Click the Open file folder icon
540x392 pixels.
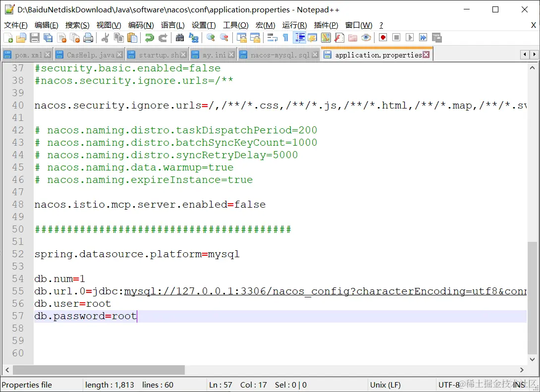(x=21, y=38)
